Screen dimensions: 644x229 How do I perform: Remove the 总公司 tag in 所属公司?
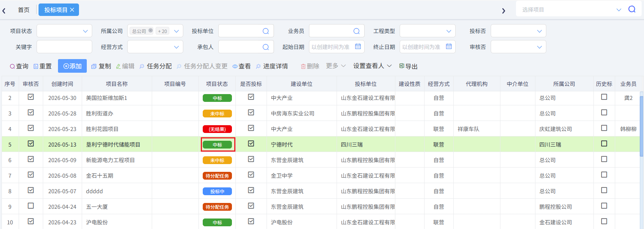(151, 31)
